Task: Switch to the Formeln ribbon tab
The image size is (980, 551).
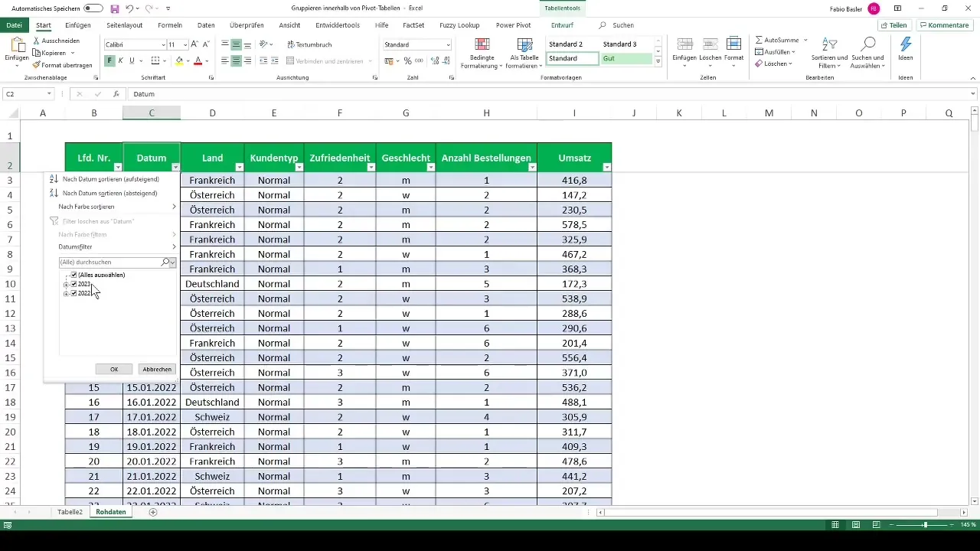Action: click(170, 25)
